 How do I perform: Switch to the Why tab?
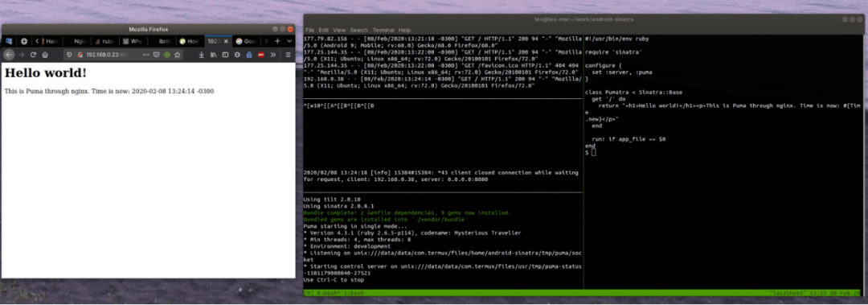pos(133,41)
